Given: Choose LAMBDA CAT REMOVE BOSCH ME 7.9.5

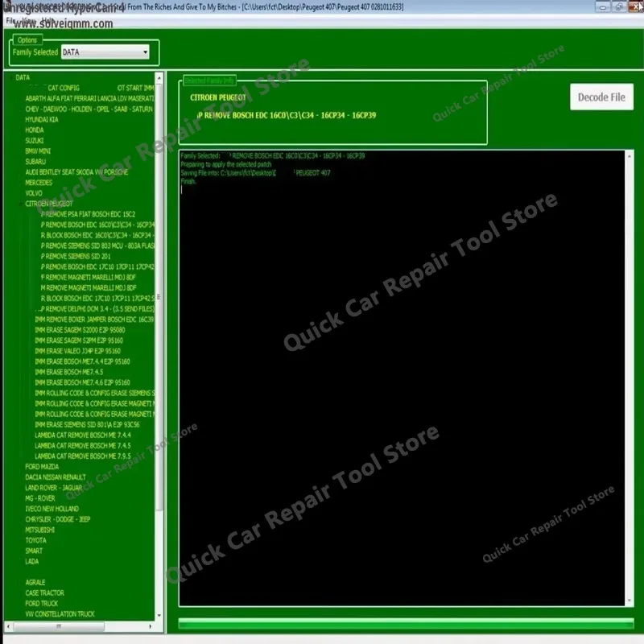Looking at the screenshot, I should (x=83, y=456).
